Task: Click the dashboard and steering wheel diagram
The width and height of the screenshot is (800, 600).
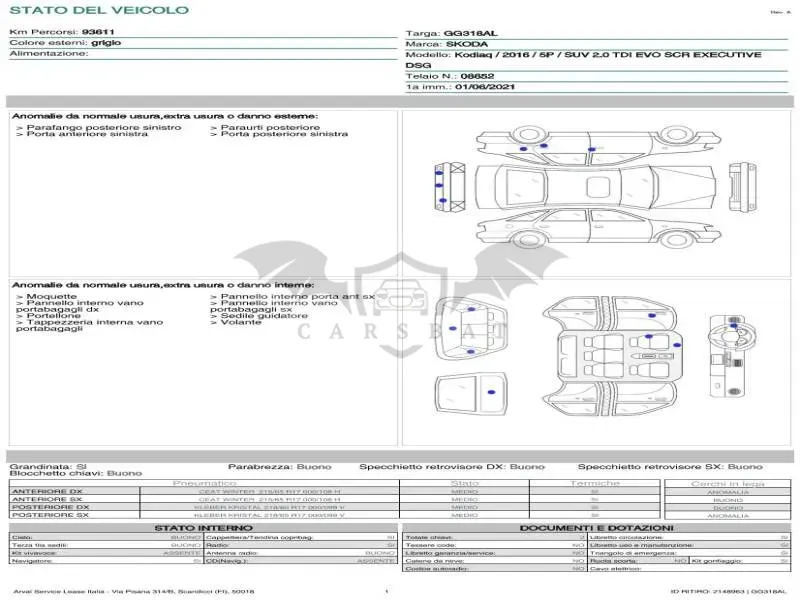Action: (x=733, y=356)
